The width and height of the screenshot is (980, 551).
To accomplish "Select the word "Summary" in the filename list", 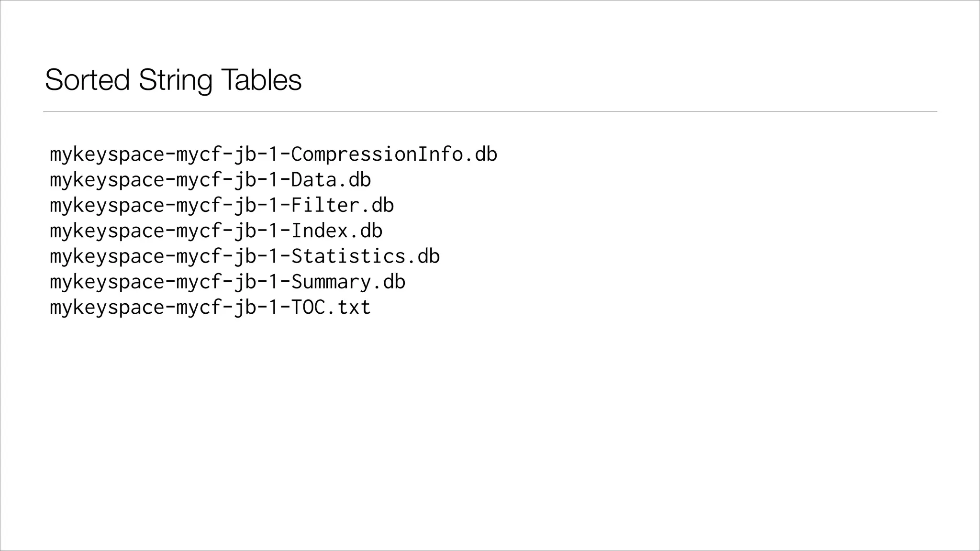I will point(331,282).
